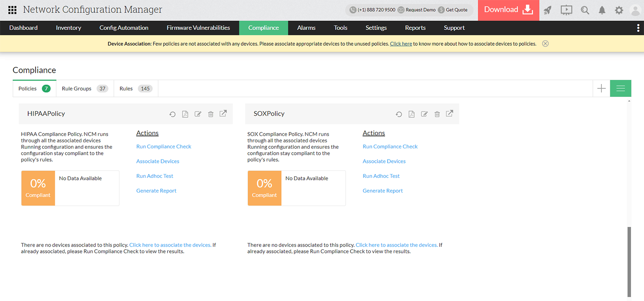Click Get Quote

coord(453,10)
